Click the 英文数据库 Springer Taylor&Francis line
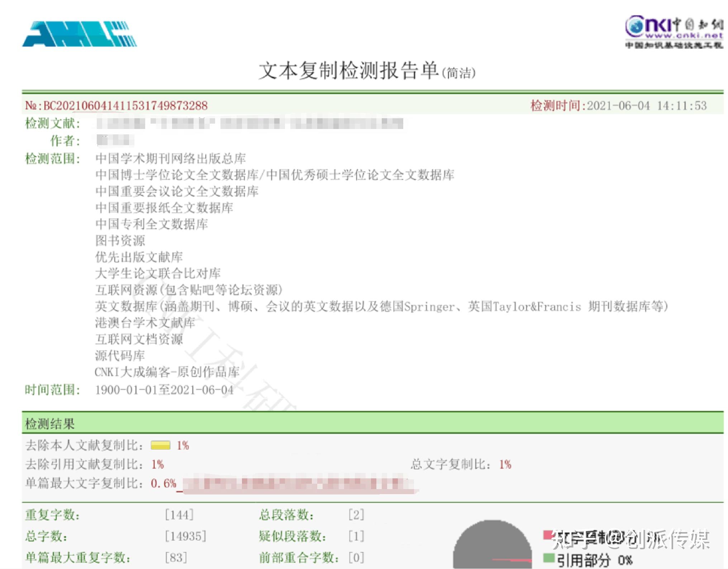728x569 pixels. click(381, 306)
